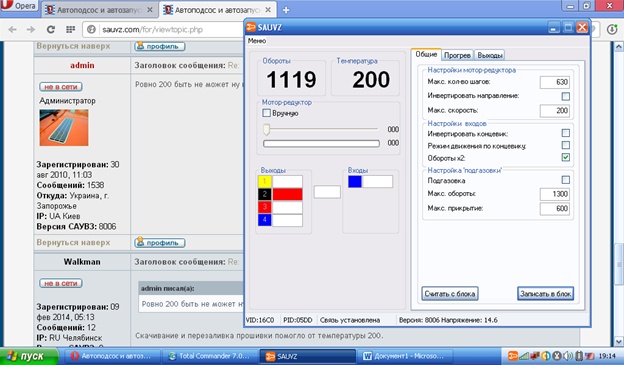Click the Walkman username in forum
Screen dimensions: 624x365
tap(82, 262)
